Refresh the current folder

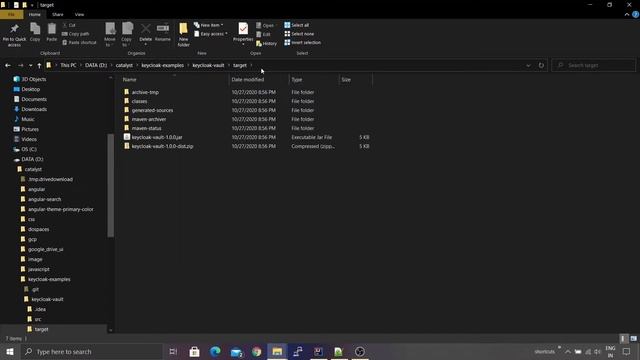point(541,65)
